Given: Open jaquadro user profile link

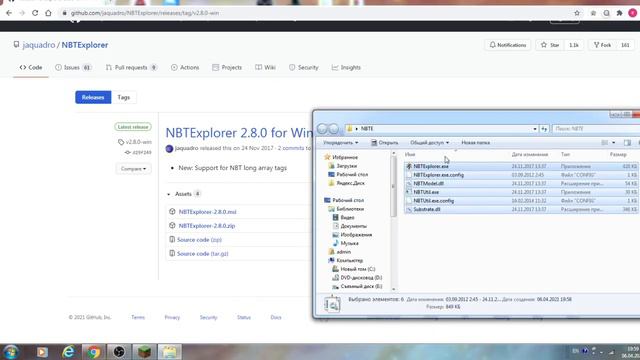Looking at the screenshot, I should click(39, 45).
